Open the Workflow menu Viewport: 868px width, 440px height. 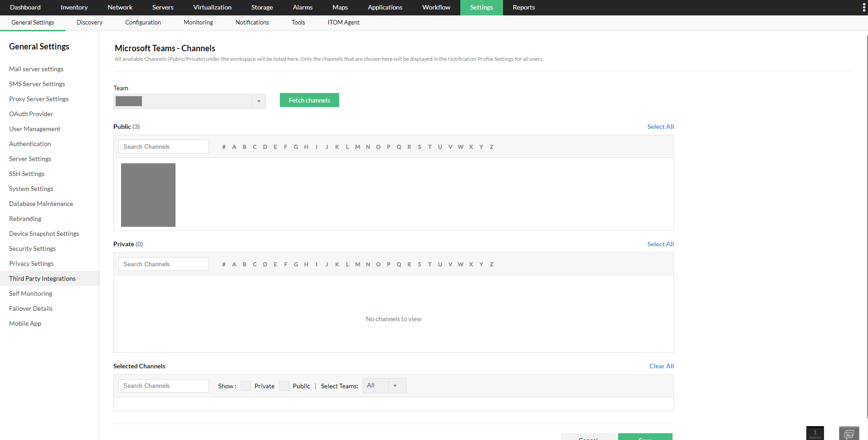(x=436, y=7)
